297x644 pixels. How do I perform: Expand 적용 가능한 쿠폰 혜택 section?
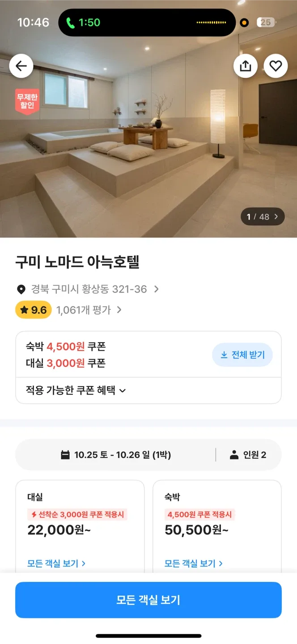[76, 390]
